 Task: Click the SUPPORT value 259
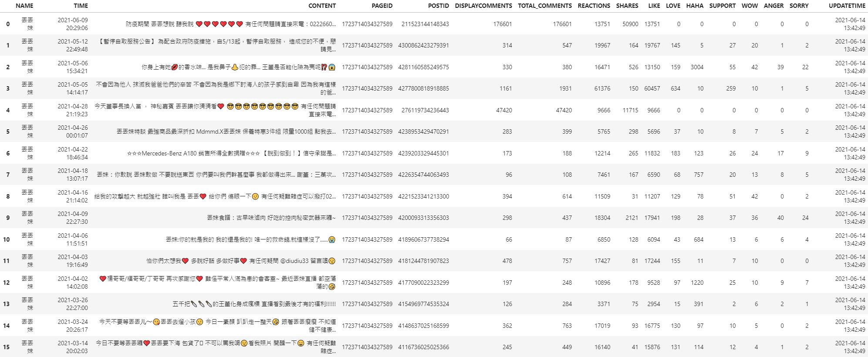731,88
